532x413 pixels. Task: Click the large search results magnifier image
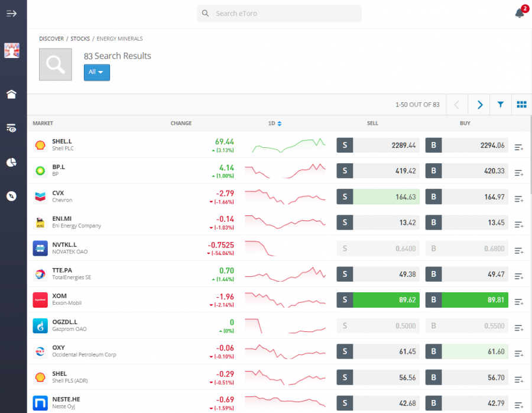[x=56, y=64]
